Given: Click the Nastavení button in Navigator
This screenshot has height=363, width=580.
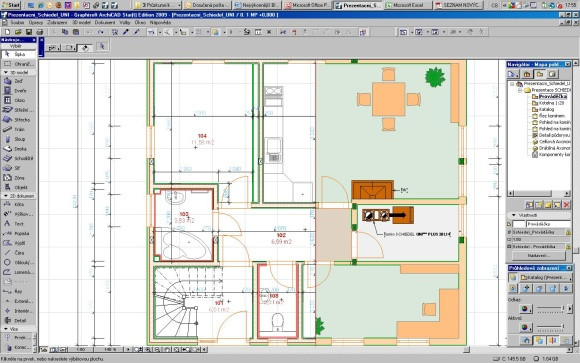Looking at the screenshot, I should tap(539, 256).
